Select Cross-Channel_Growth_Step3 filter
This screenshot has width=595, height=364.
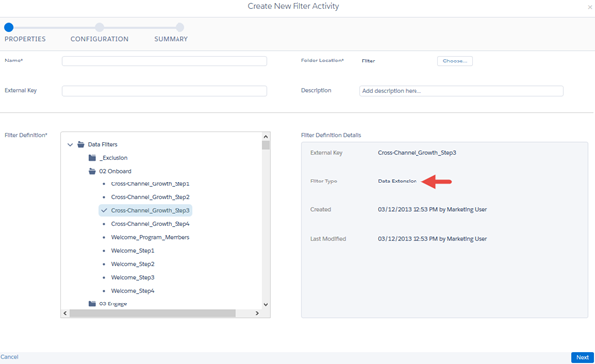tap(146, 210)
